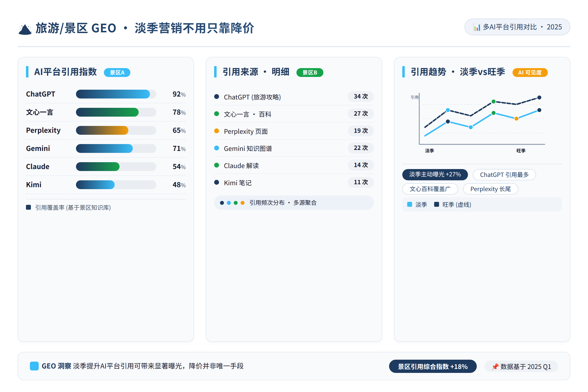Click the 景区B tag
Image resolution: width=588 pixels, height=392 pixels.
coord(310,73)
